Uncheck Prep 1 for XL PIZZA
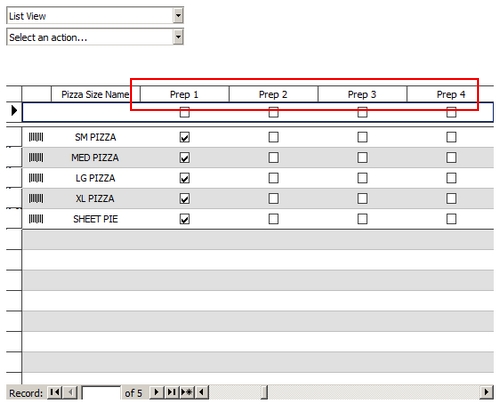This screenshot has height=404, width=500. click(x=185, y=199)
